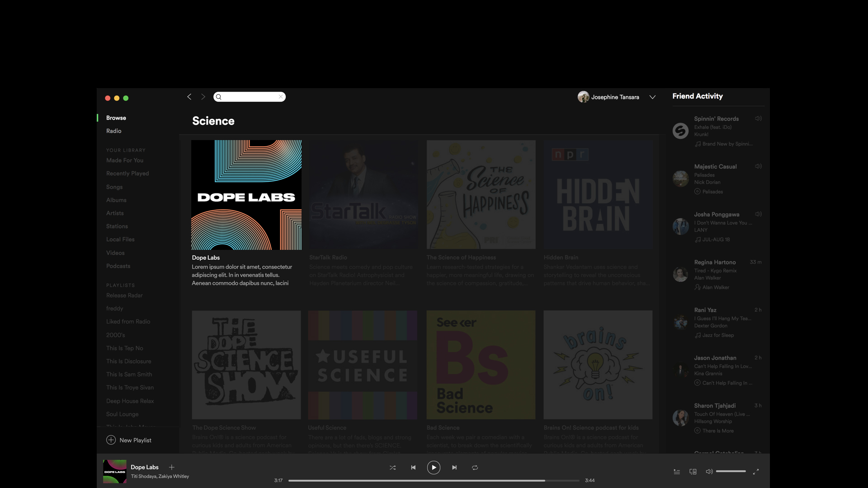Screen dimensions: 868x488
Task: Open the Dope Labs podcast cover
Action: (x=246, y=195)
